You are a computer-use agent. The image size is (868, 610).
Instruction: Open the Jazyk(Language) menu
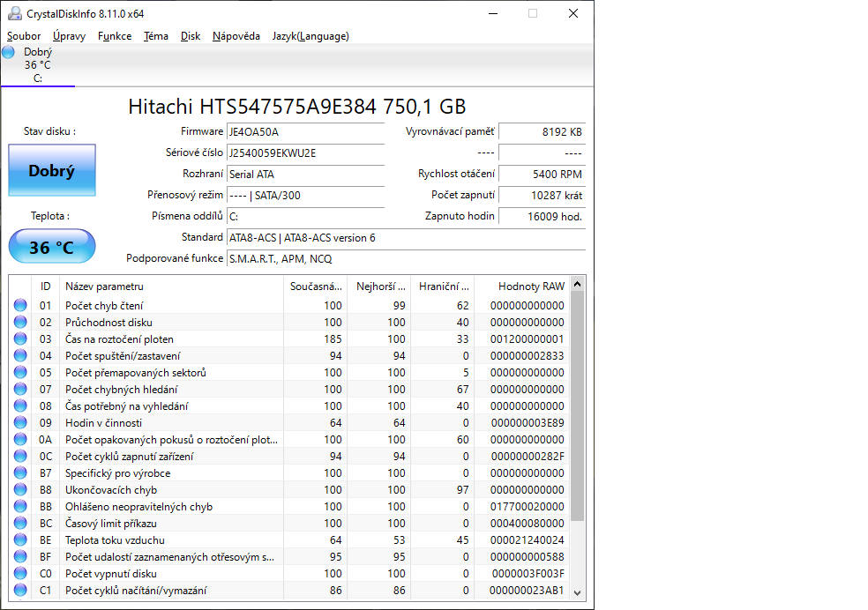coord(311,36)
